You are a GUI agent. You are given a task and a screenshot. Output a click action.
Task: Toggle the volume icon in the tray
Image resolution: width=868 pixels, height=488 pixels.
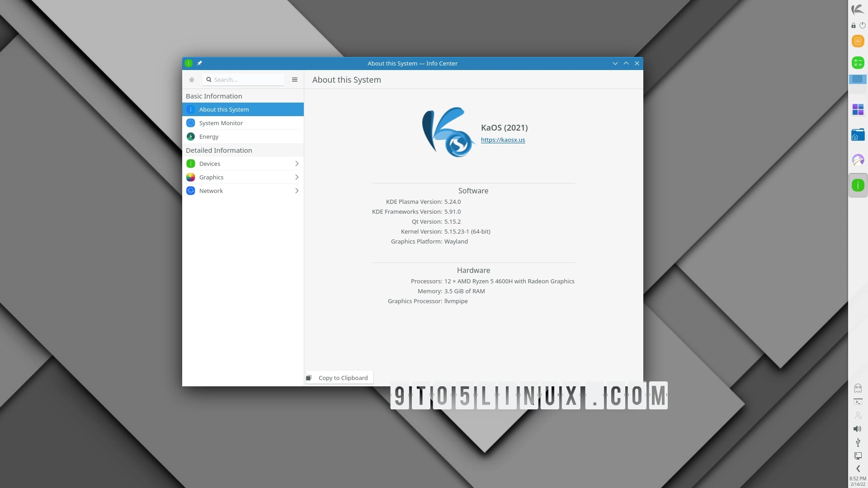coord(858,429)
